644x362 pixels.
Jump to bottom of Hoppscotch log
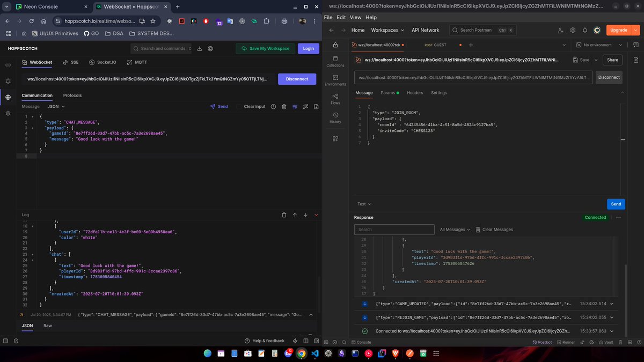[305, 215]
